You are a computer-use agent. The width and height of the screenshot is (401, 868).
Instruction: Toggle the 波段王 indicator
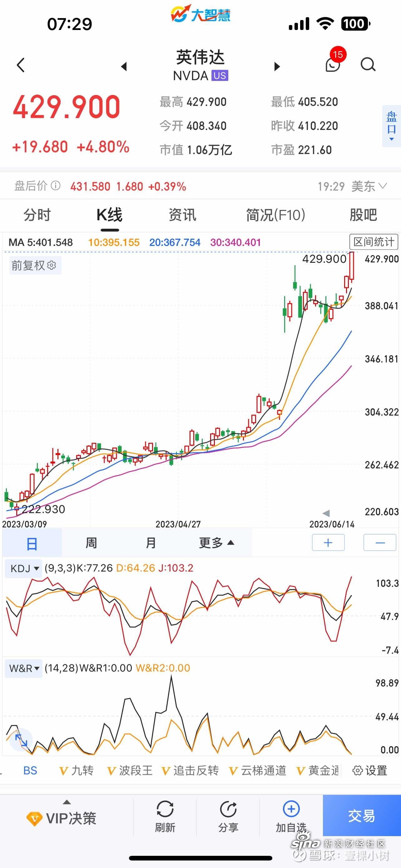pos(130,770)
